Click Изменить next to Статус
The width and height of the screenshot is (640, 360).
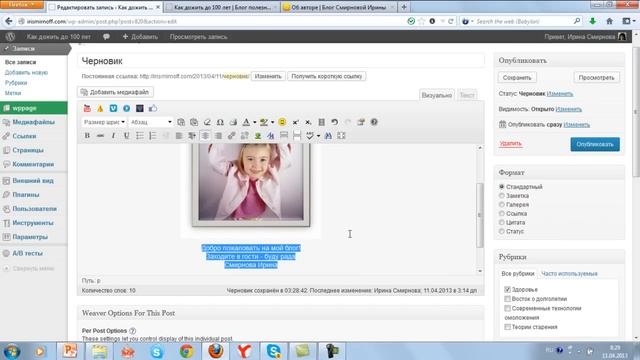click(x=560, y=93)
